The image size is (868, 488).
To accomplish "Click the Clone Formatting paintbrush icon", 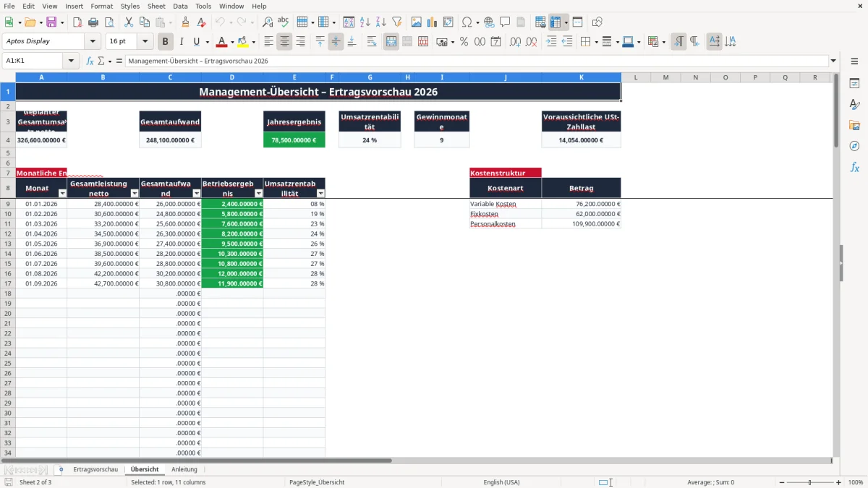I will click(x=186, y=22).
